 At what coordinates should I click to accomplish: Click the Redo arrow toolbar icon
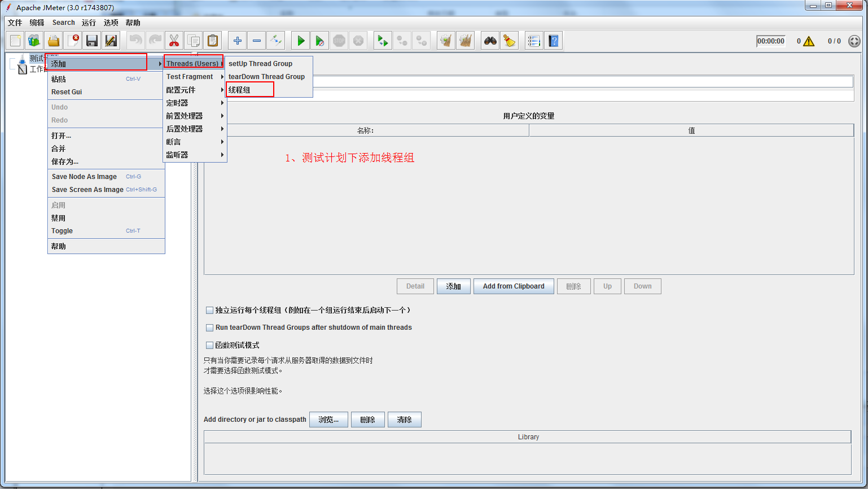click(x=155, y=41)
